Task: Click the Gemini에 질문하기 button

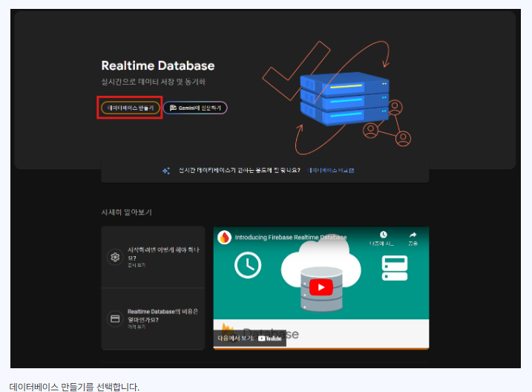Action: 195,108
